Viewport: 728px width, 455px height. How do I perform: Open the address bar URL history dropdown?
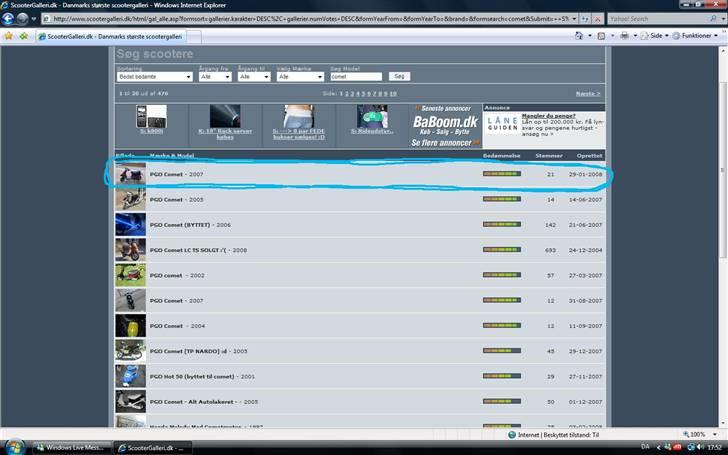[574, 19]
